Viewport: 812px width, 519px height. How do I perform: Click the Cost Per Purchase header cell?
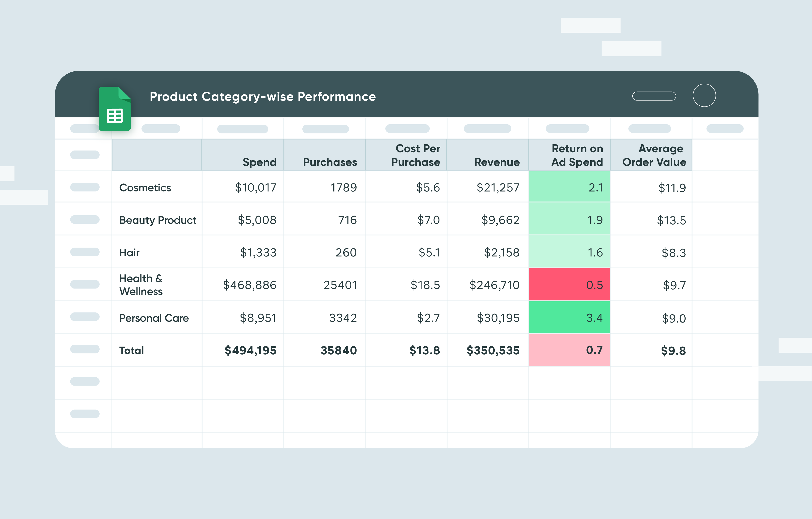(417, 155)
